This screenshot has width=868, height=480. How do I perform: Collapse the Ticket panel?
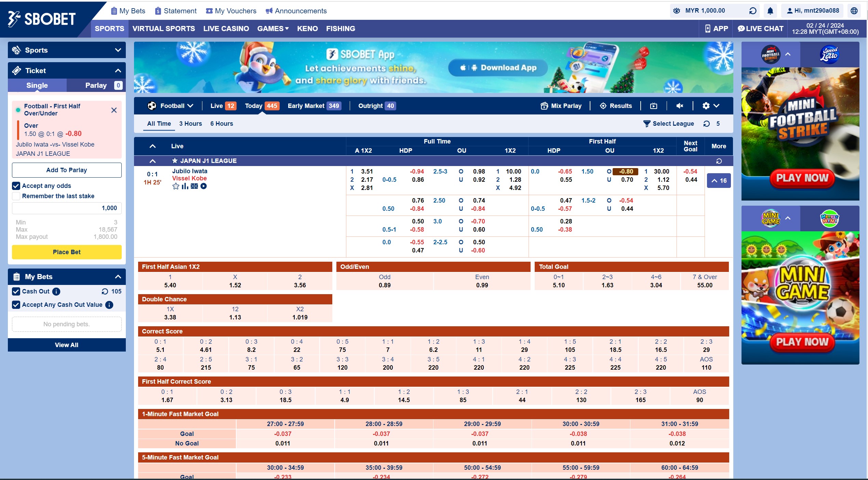[x=118, y=71]
